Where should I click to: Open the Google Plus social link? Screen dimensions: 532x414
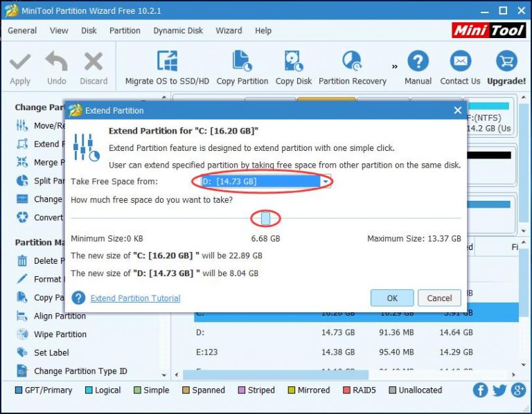pyautogui.click(x=518, y=390)
